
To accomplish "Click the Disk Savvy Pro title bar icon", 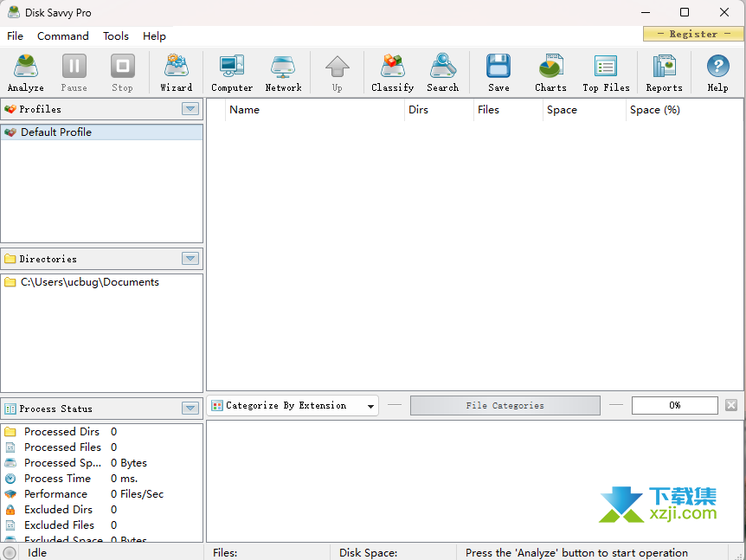I will tap(14, 12).
